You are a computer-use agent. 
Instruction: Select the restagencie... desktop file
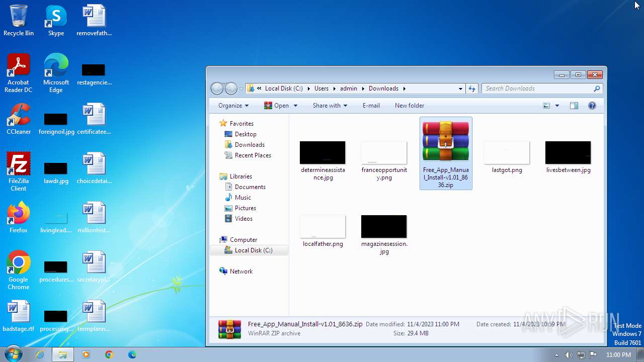point(94,75)
